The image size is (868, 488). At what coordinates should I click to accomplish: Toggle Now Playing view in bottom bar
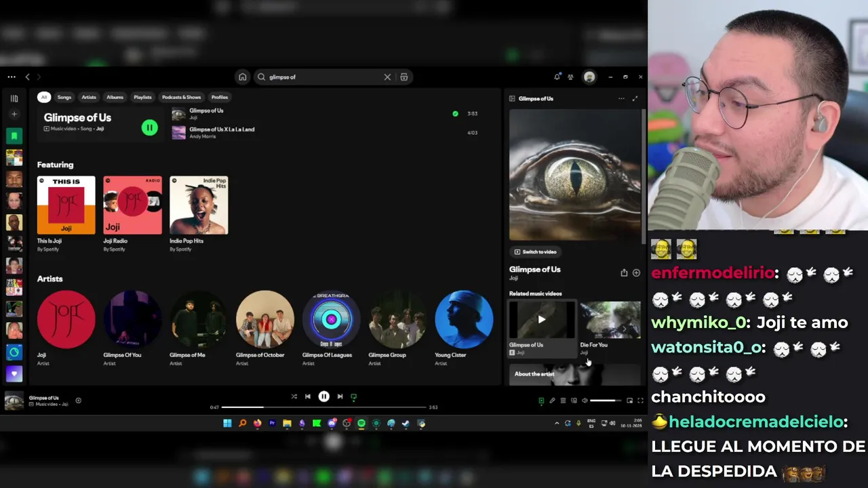541,401
